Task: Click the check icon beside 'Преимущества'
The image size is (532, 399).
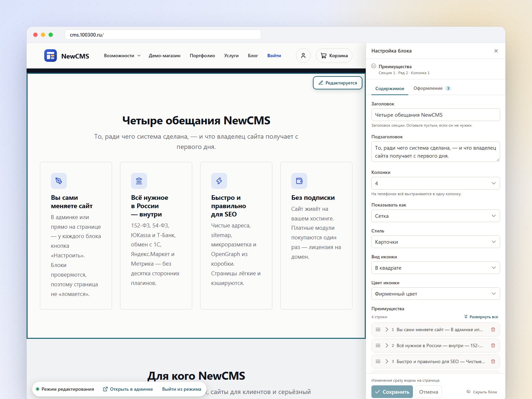Action: [x=374, y=66]
